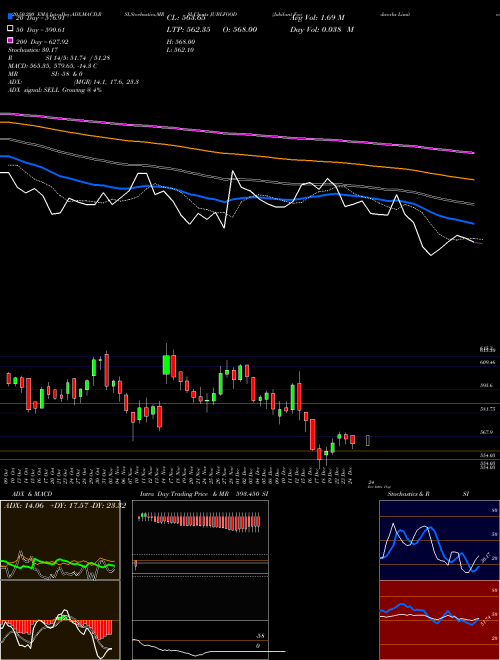Click the 'Stochastics: 39.17' reading
The height and width of the screenshot is (660, 500).
click(x=35, y=50)
